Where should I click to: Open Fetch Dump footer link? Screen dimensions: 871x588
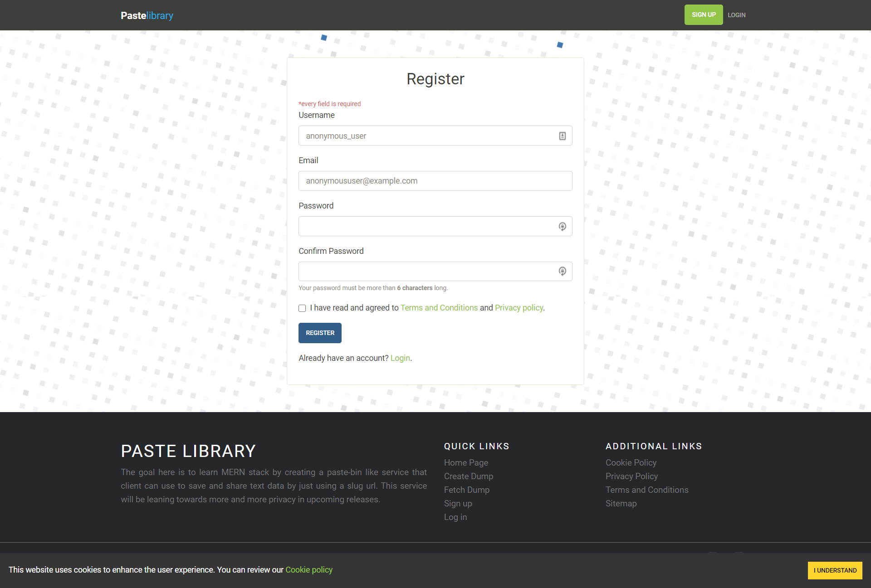[466, 490]
